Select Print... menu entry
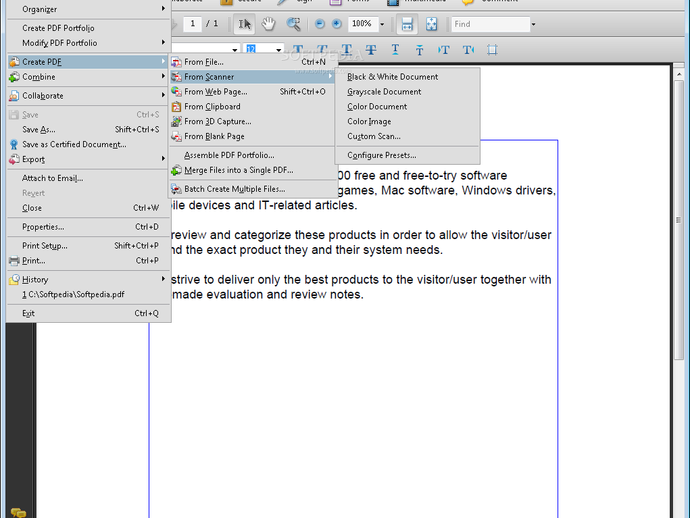This screenshot has width=690, height=518. [x=88, y=261]
